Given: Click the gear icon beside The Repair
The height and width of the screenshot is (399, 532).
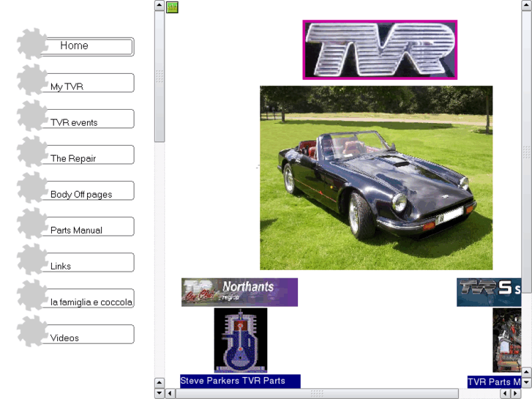Looking at the screenshot, I should (x=32, y=152).
